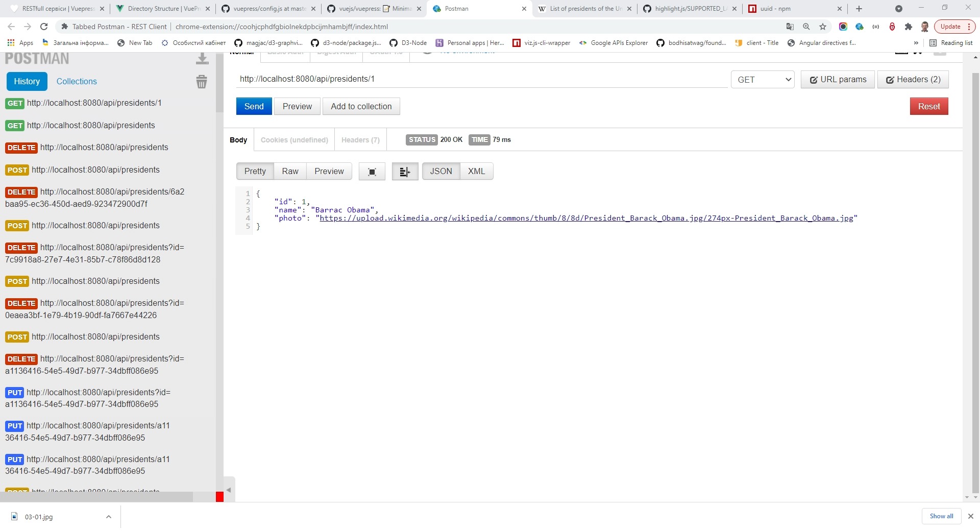980x531 pixels.
Task: Bookmark this page with the star icon
Action: click(823, 27)
